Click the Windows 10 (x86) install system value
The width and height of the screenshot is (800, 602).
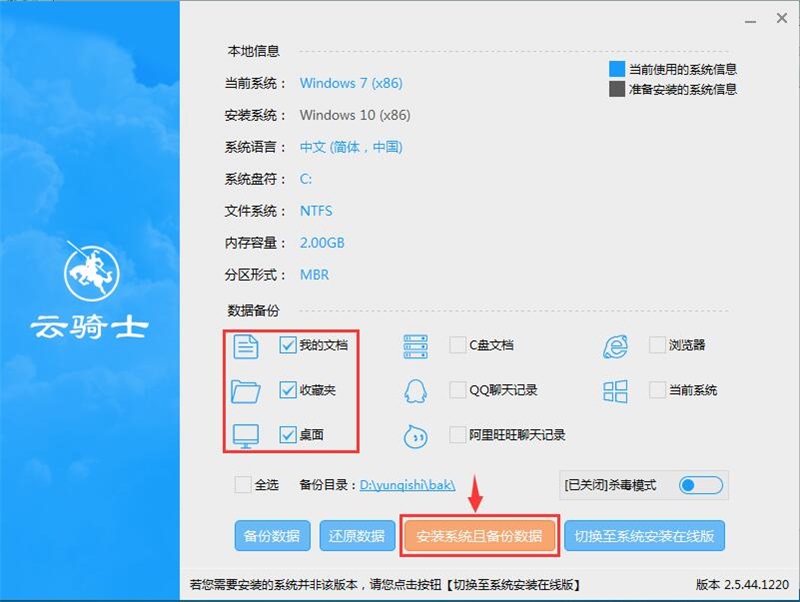[355, 115]
